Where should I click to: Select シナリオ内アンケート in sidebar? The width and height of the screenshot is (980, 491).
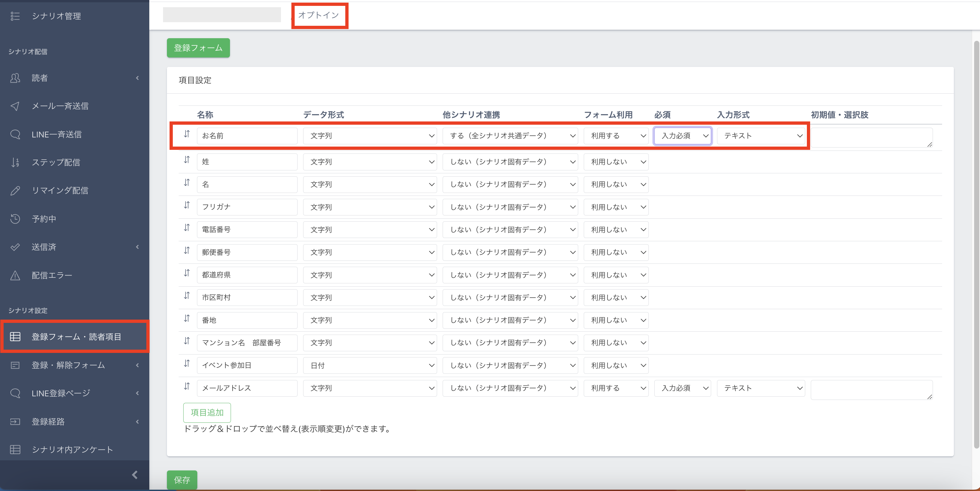[x=72, y=450]
